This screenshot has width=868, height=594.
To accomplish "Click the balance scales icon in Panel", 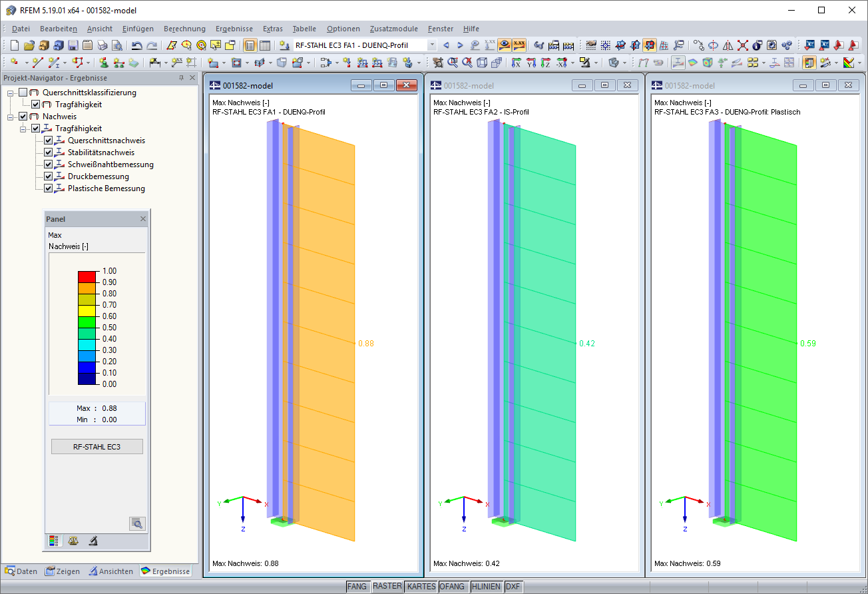I will click(x=74, y=541).
